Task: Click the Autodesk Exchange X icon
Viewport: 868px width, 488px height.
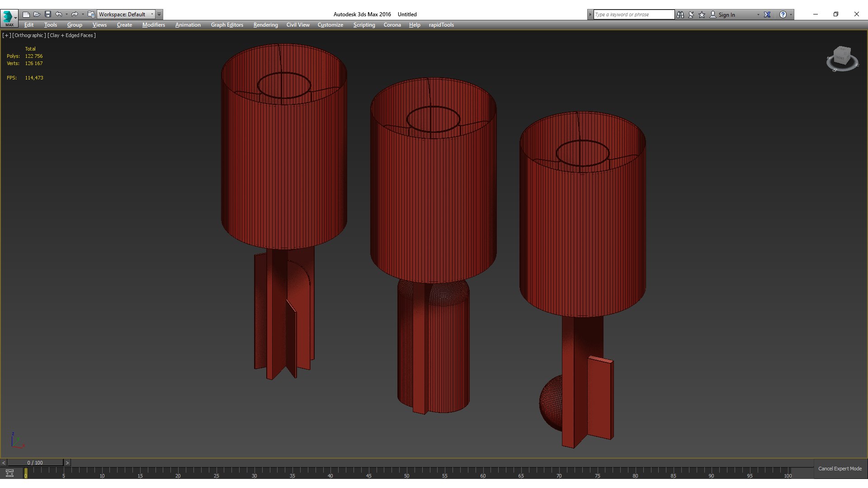Action: pyautogui.click(x=767, y=14)
